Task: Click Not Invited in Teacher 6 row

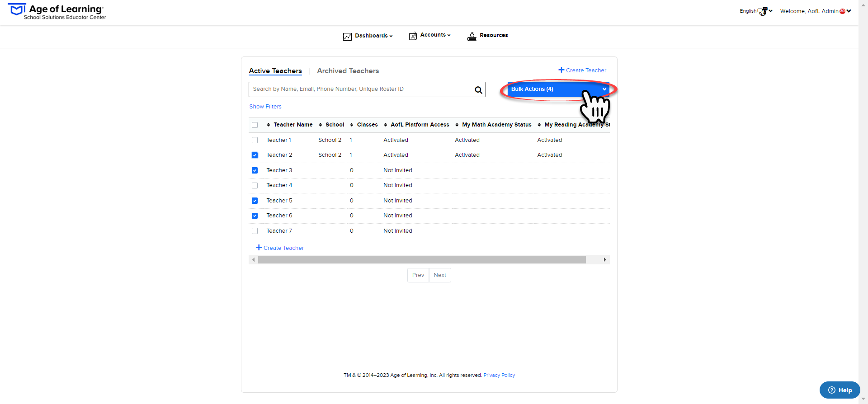Action: coord(398,216)
